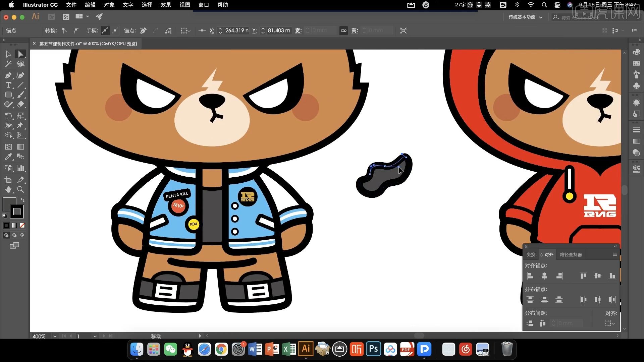This screenshot has width=644, height=362.
Task: Enable Draw Behind mode
Action: pos(14,235)
